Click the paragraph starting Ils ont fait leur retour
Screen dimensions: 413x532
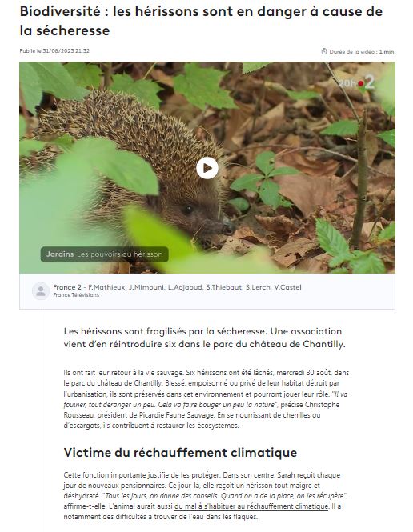point(206,399)
